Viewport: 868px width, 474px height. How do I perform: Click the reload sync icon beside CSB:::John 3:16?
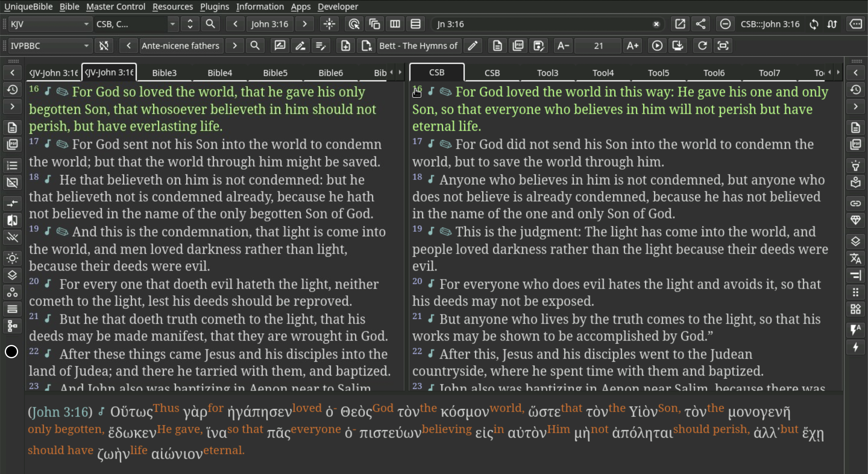[x=814, y=24]
